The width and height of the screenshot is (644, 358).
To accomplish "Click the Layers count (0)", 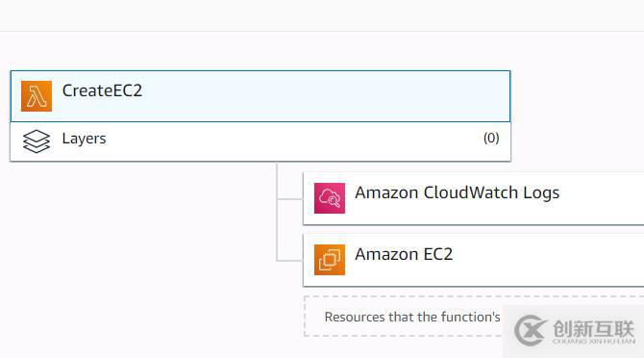I will point(491,138).
